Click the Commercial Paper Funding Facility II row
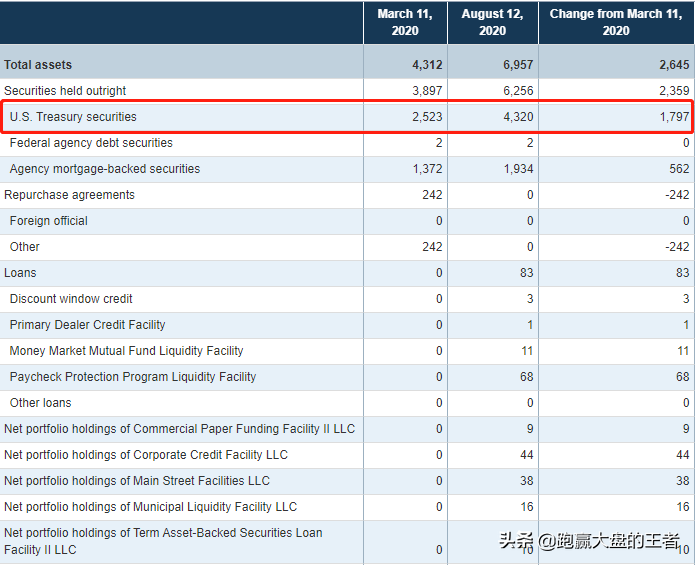 [180, 429]
